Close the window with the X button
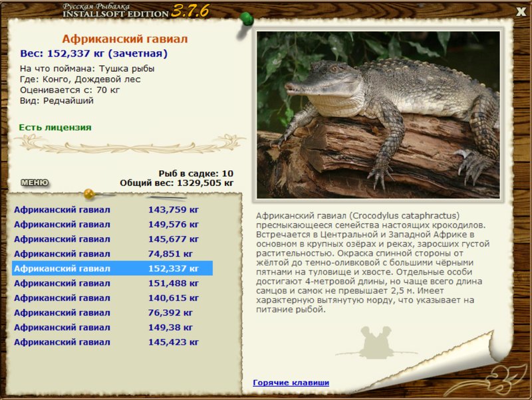532x400 pixels. [521, 11]
